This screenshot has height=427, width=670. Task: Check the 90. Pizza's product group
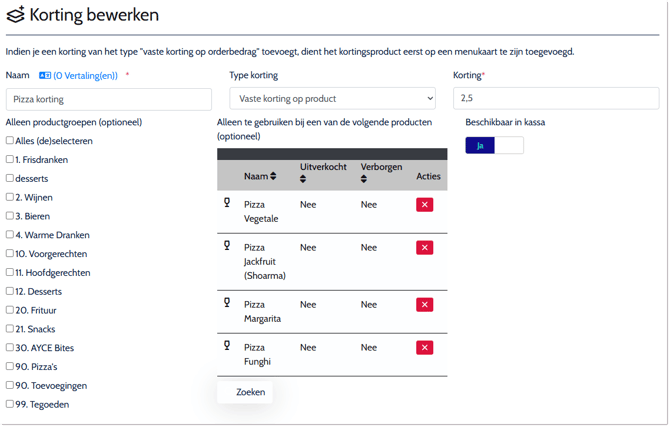(10, 366)
